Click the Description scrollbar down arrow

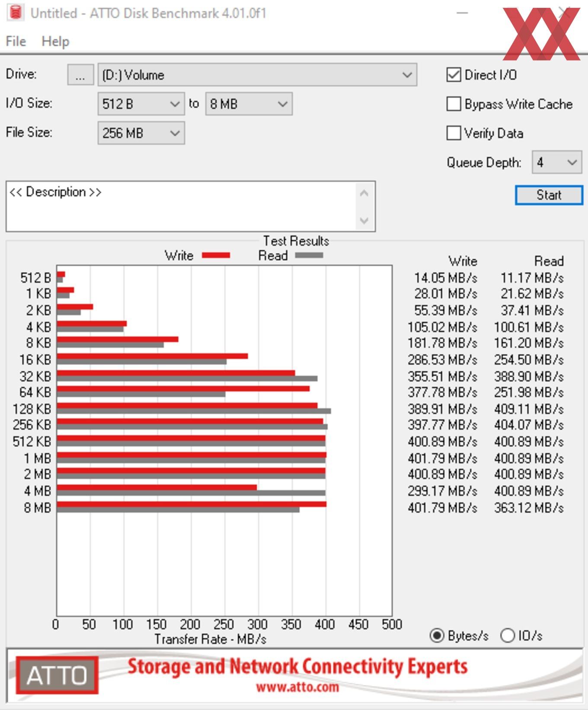(364, 221)
